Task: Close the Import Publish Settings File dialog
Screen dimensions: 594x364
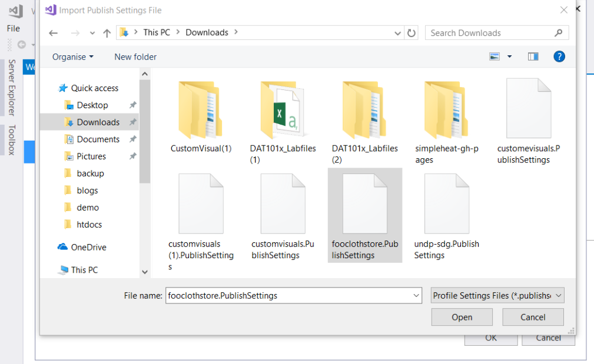Action: click(x=564, y=10)
